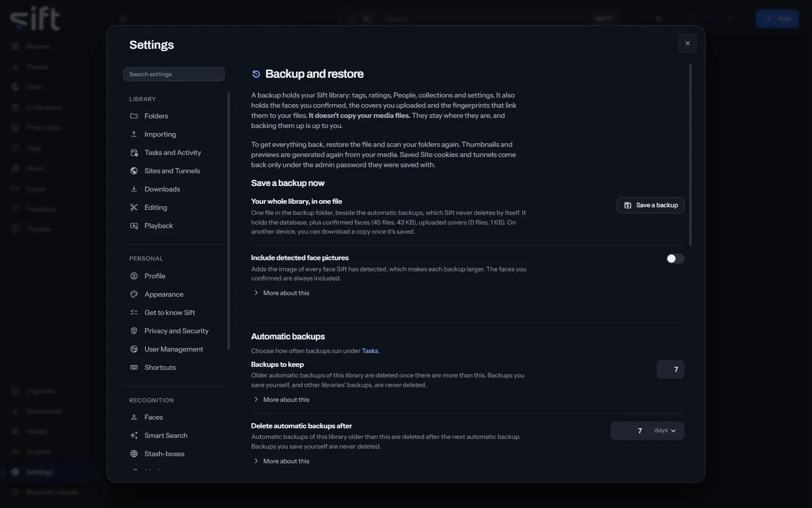This screenshot has width=812, height=508.
Task: Click the 'Save a backup now' heading
Action: pyautogui.click(x=288, y=183)
